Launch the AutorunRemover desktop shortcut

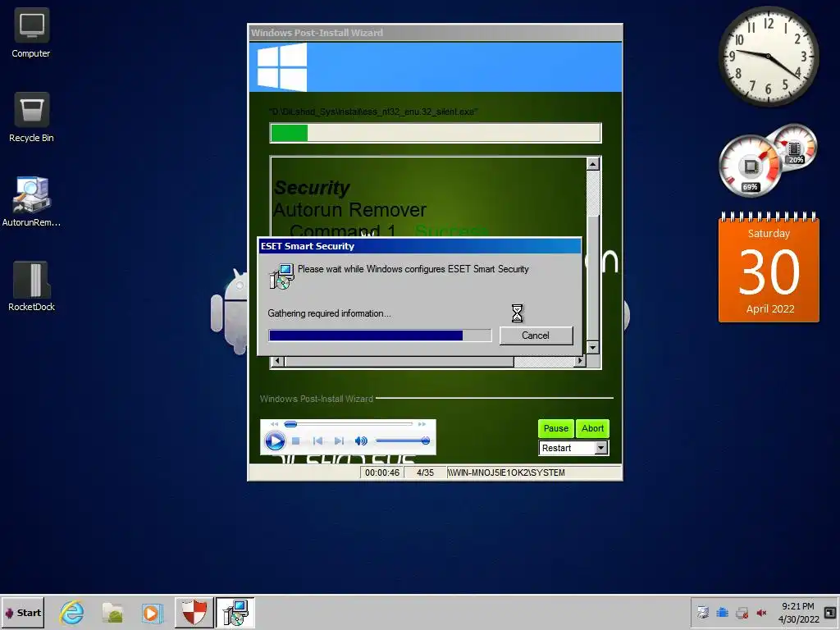31,202
